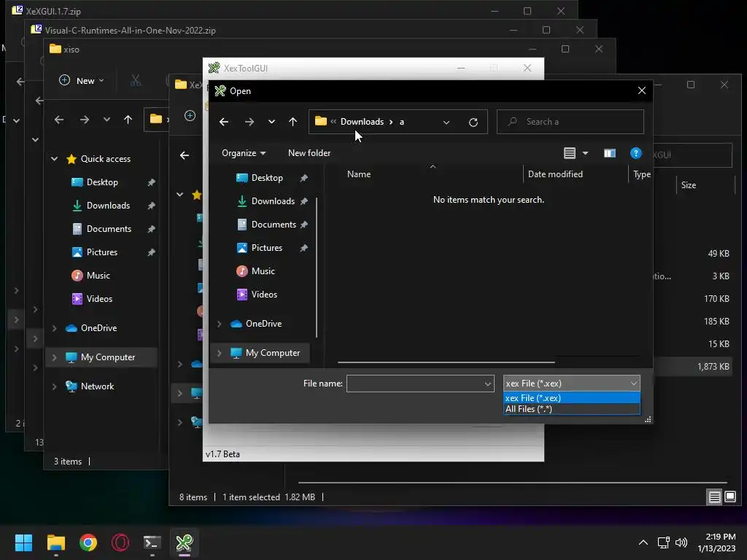This screenshot has width=747, height=560.
Task: Sort by Type column in Open dialog
Action: [x=641, y=174]
